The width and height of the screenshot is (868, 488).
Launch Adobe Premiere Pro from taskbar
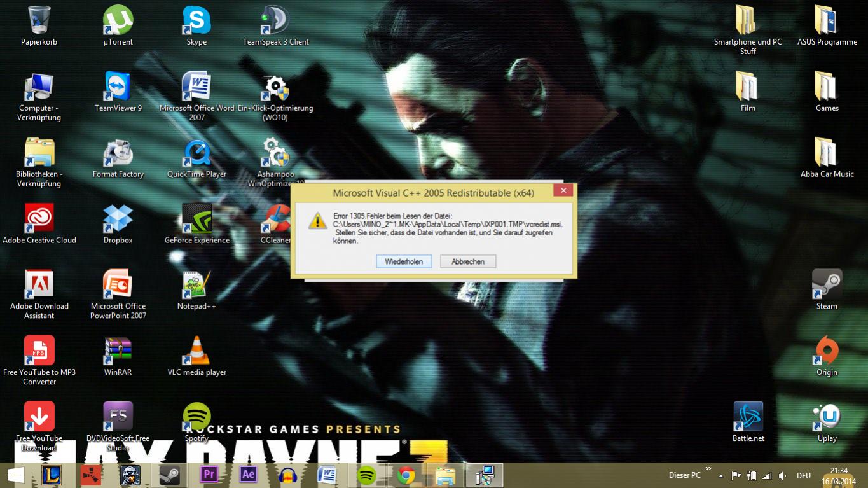coord(209,475)
